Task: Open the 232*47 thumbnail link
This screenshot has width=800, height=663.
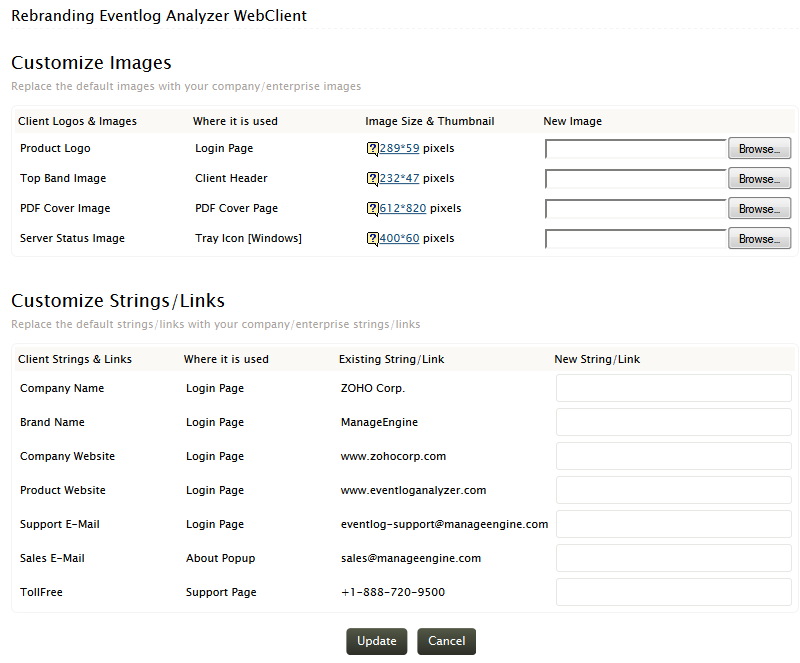Action: point(399,178)
